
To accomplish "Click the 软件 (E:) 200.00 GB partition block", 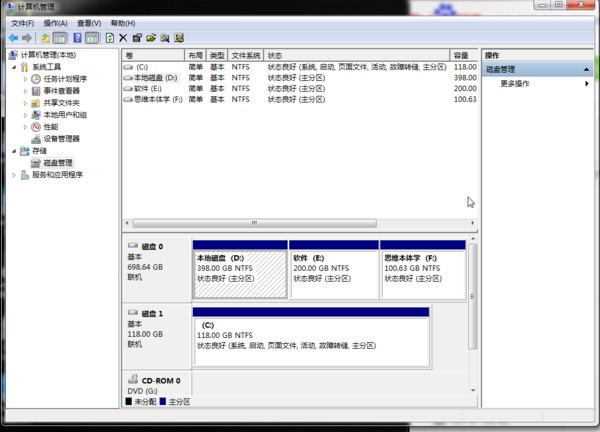I will pos(334,269).
